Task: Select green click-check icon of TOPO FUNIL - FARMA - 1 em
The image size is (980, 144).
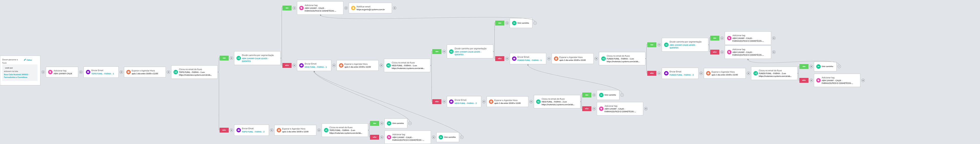Action: [x=175, y=72]
